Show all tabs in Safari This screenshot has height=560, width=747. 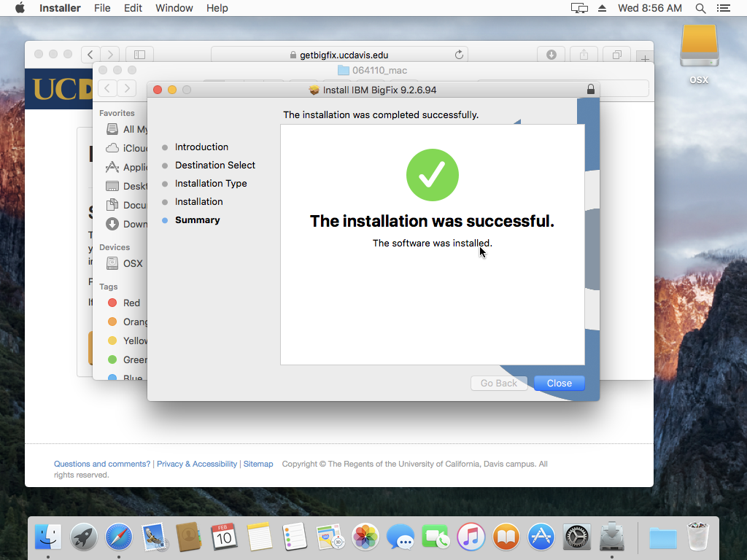click(617, 55)
